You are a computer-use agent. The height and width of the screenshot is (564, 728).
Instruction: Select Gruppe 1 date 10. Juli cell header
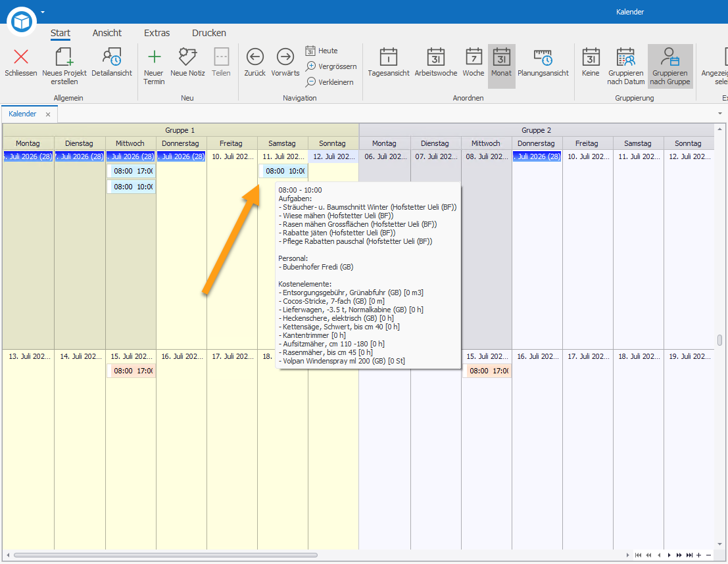pos(232,157)
